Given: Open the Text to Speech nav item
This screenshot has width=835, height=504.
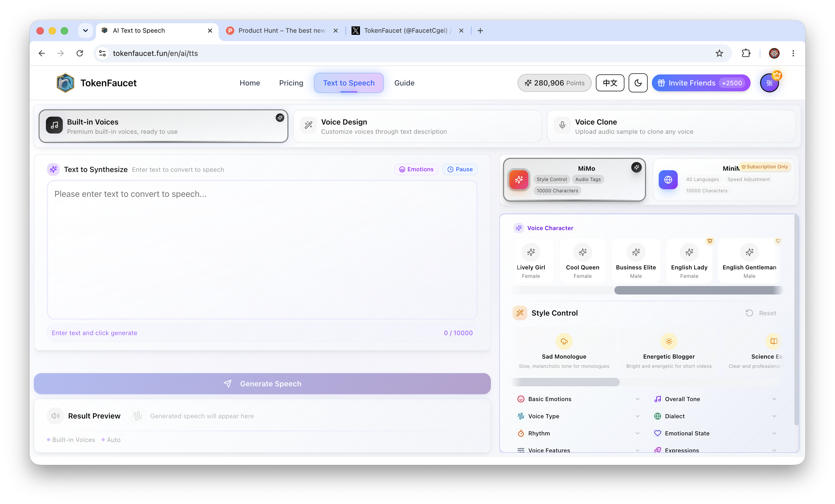Looking at the screenshot, I should [349, 83].
